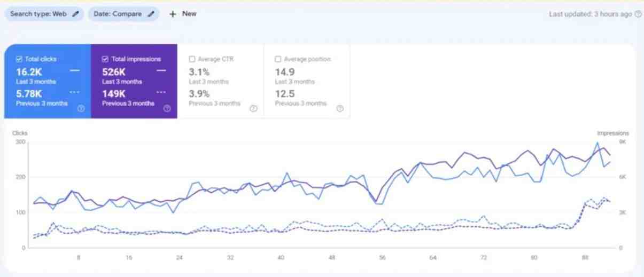Viewport: 644px width, 277px height.
Task: Click help icon in Total impressions card
Action: 167,108
